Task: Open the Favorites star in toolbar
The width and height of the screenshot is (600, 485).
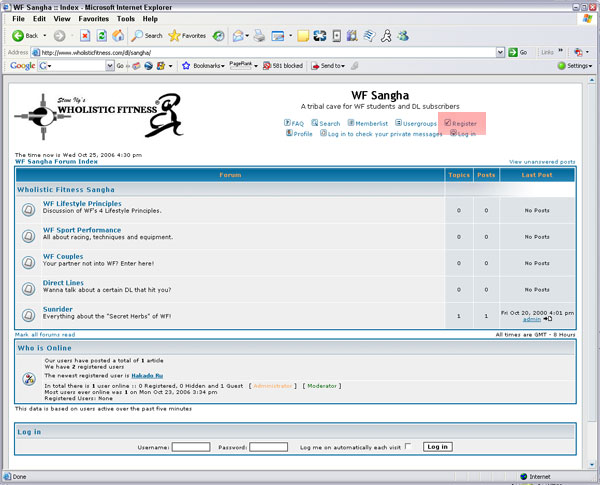Action: [187, 35]
